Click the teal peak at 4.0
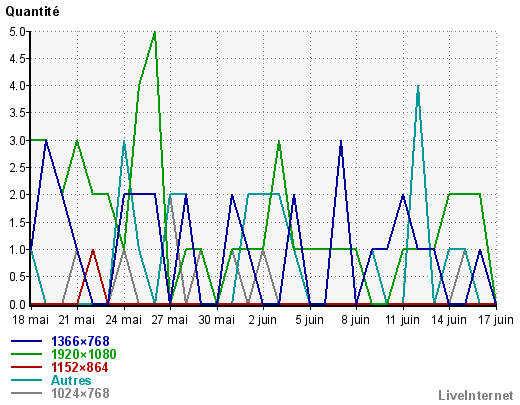The width and height of the screenshot is (520, 405). coord(418,87)
